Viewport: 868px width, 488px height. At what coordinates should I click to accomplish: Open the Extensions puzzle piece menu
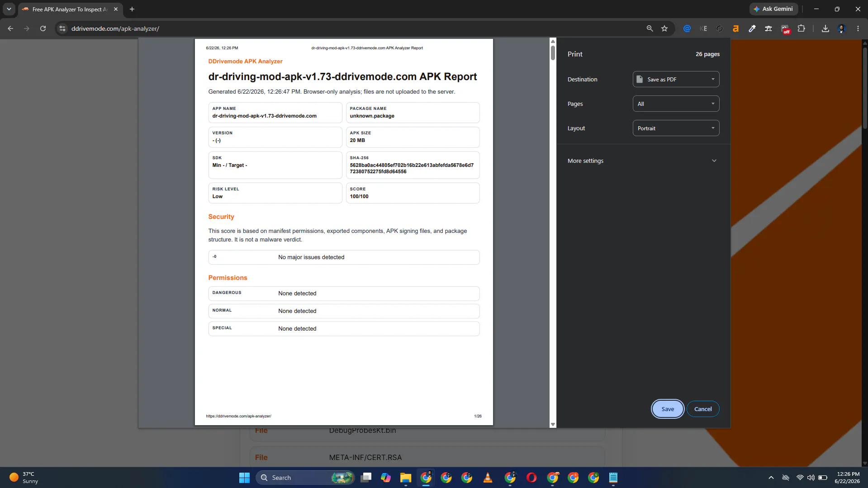pos(802,28)
